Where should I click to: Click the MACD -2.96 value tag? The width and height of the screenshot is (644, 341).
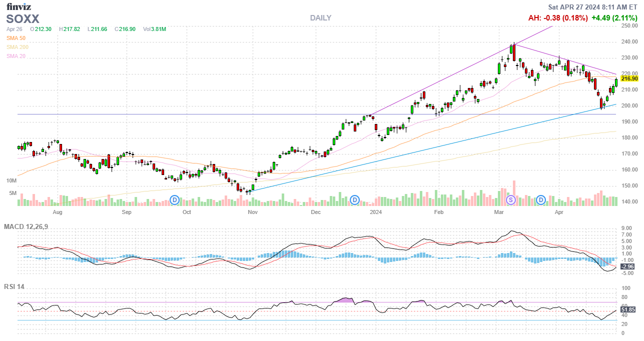click(627, 267)
